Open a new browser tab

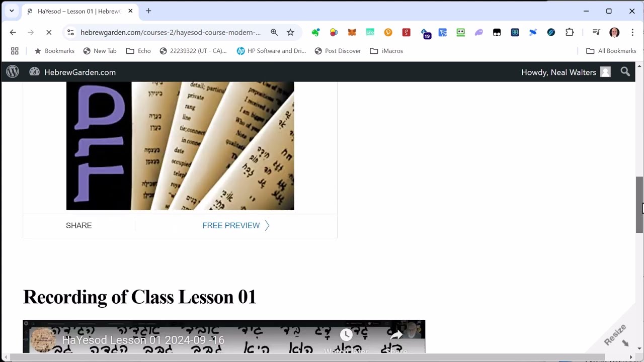[x=148, y=11]
